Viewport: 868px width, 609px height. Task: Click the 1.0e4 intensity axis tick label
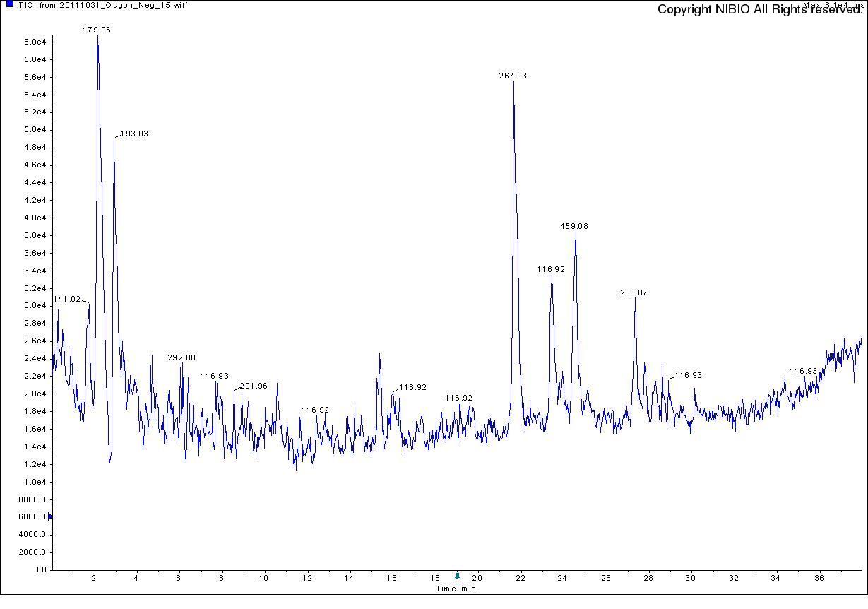(35, 482)
